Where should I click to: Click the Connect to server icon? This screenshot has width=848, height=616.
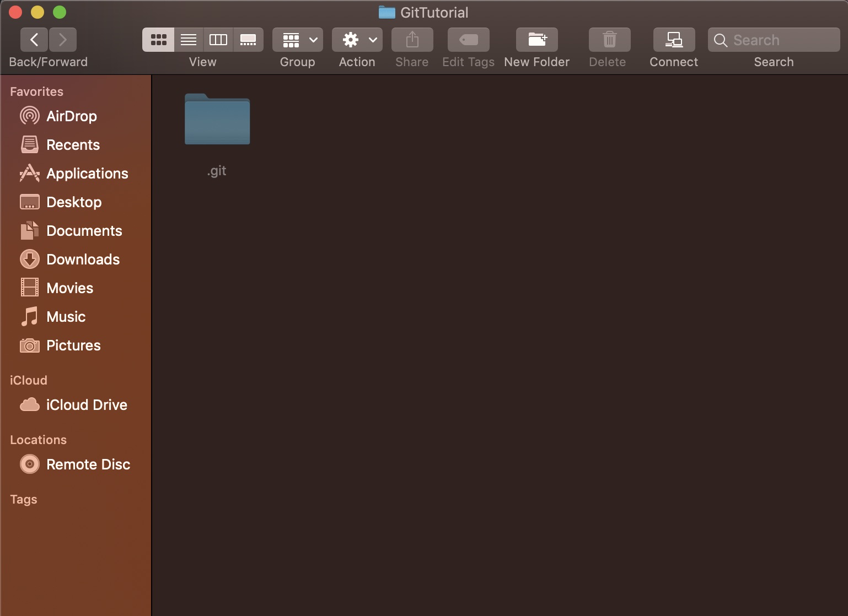674,40
